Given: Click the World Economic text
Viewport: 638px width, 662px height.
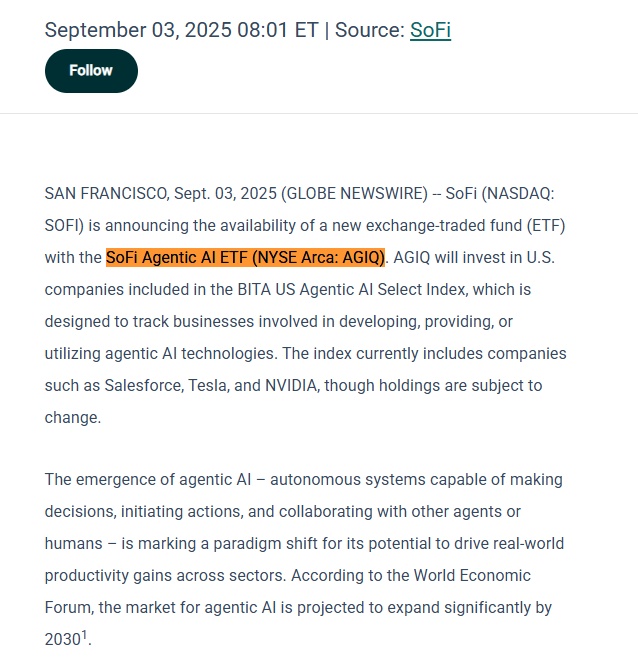Looking at the screenshot, I should [472, 575].
